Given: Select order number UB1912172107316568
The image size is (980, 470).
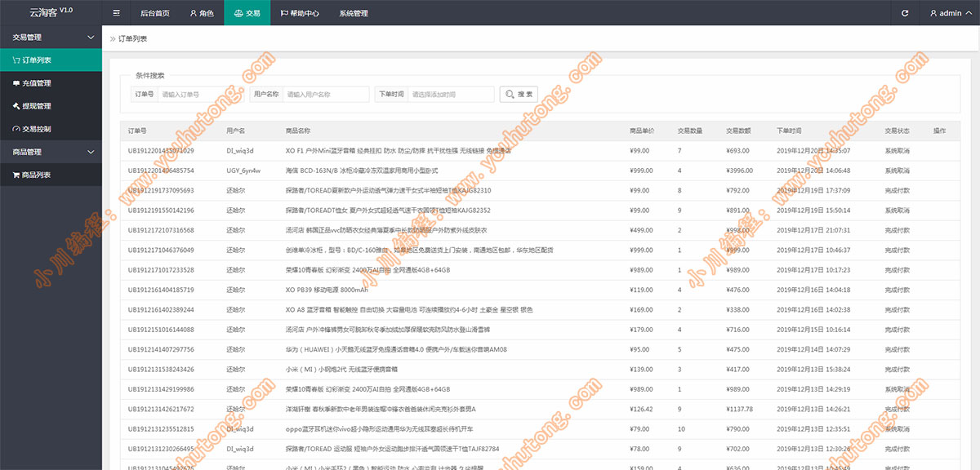Looking at the screenshot, I should [x=161, y=230].
